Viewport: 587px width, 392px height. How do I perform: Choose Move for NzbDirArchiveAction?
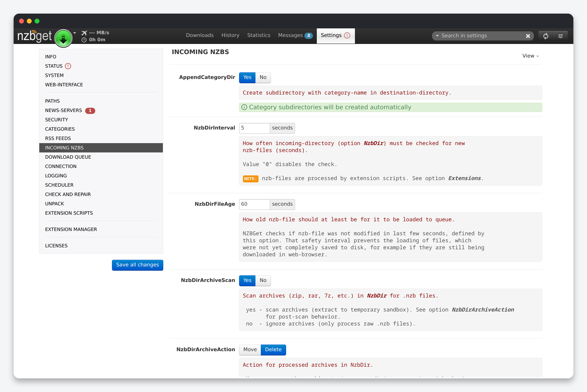[x=250, y=350]
